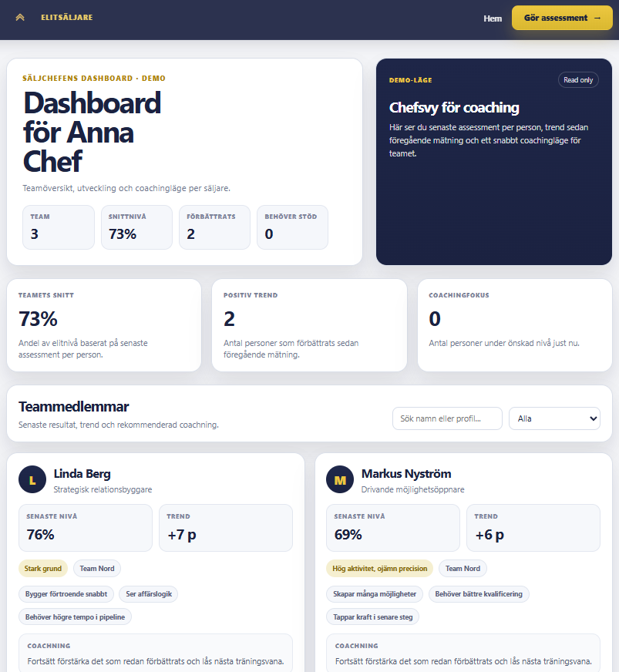Toggle the Hög aktivitet, ojämn precision tag
This screenshot has width=619, height=672.
click(x=378, y=568)
